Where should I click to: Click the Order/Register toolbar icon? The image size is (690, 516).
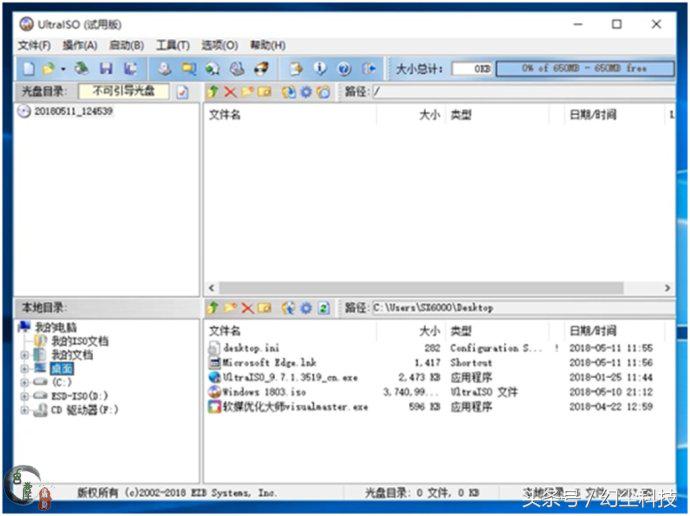[x=296, y=69]
